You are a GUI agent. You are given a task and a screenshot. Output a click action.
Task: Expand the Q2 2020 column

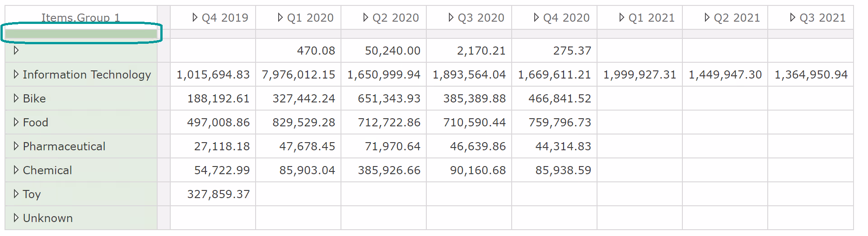pos(365,18)
